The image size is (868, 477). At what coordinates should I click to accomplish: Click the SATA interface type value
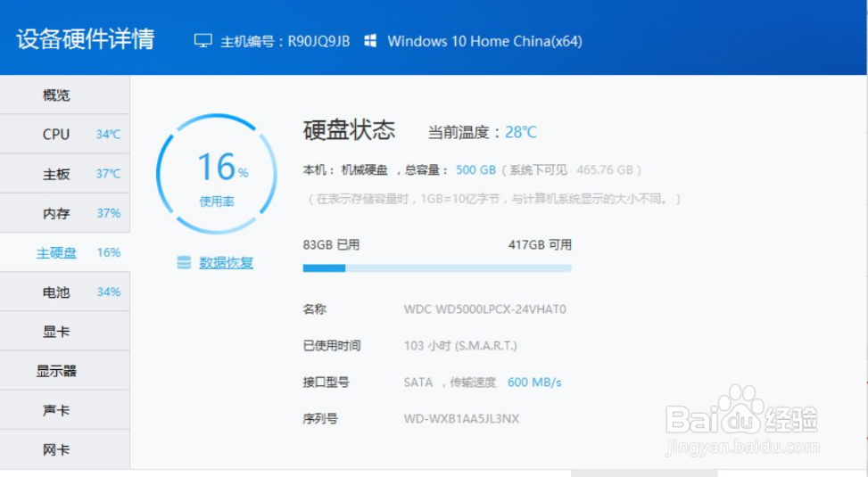(x=418, y=382)
